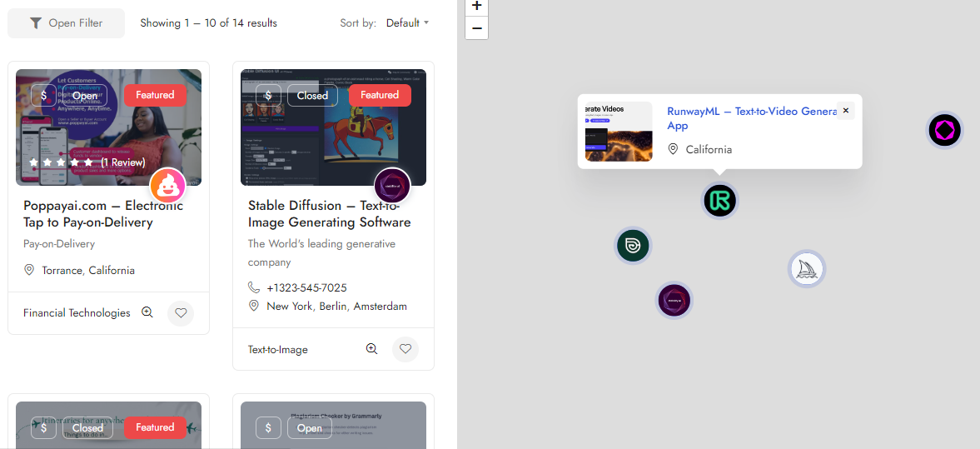
Task: Zoom in on the map
Action: click(477, 7)
